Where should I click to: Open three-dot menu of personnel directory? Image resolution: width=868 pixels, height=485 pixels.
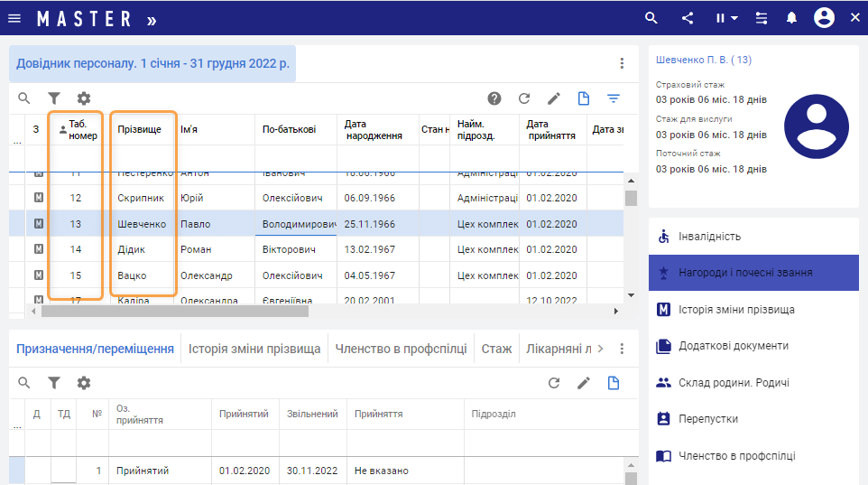622,63
